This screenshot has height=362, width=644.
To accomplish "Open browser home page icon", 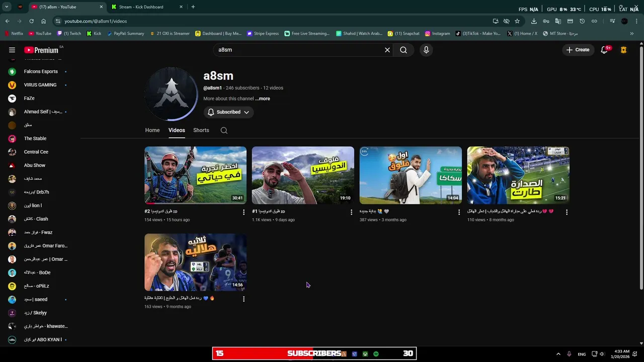I will pyautogui.click(x=43, y=21).
